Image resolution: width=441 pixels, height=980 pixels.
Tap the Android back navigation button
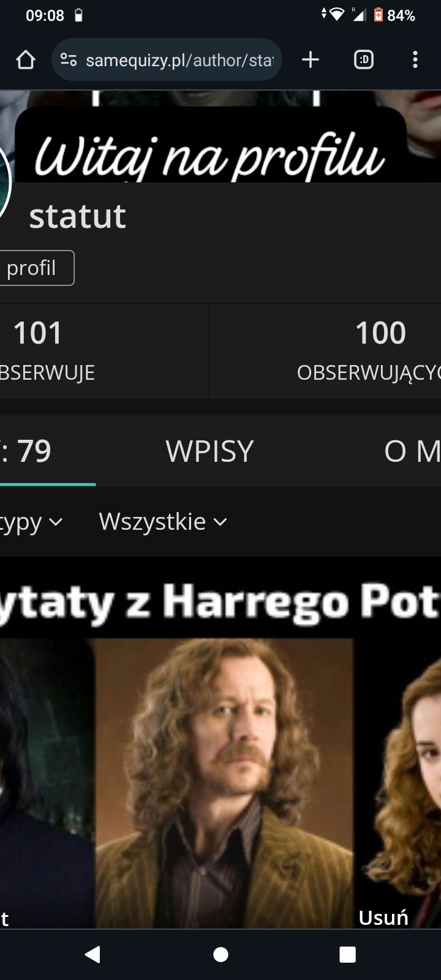[x=92, y=954]
